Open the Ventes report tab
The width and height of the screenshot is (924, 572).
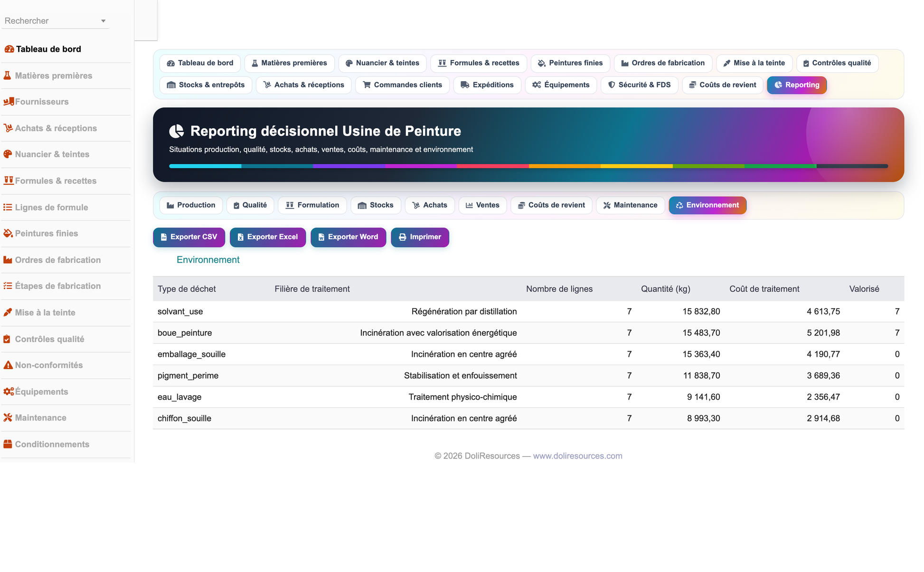pyautogui.click(x=482, y=205)
